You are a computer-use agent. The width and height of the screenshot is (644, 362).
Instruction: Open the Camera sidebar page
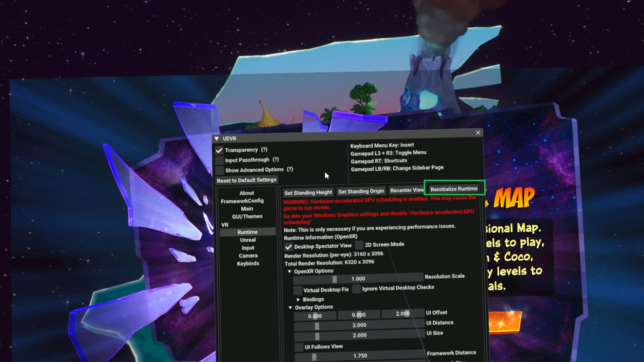[248, 256]
